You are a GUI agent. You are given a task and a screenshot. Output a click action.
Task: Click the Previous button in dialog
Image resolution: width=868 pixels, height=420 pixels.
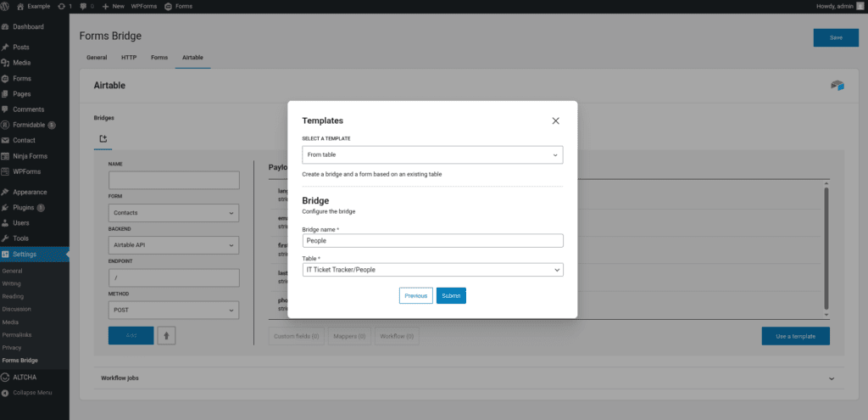(x=415, y=296)
